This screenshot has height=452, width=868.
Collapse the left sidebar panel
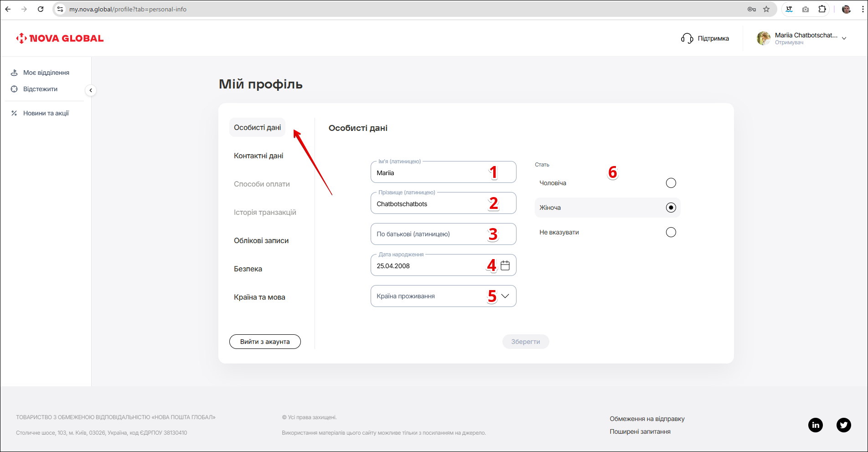[x=91, y=90]
